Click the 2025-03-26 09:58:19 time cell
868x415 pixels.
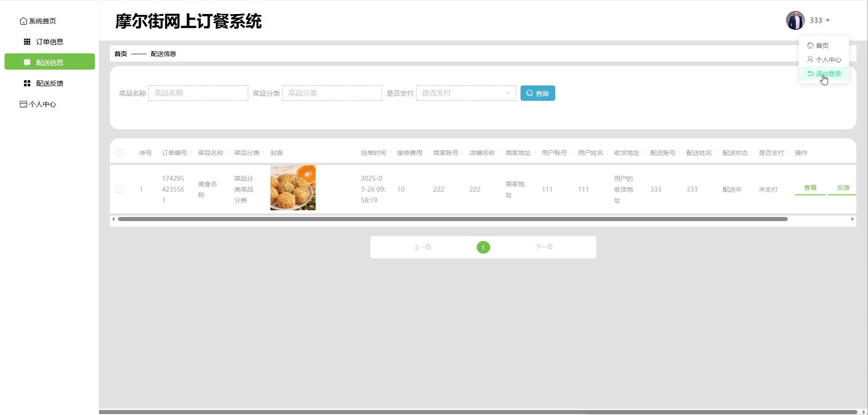[373, 189]
